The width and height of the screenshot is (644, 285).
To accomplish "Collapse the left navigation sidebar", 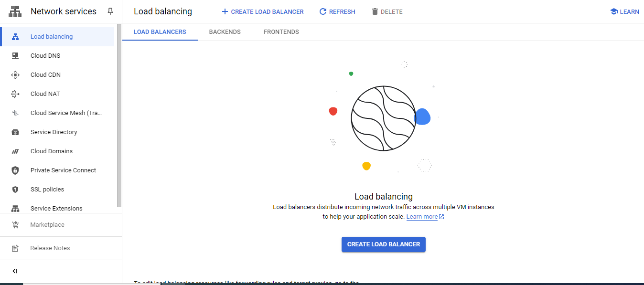I will point(15,271).
